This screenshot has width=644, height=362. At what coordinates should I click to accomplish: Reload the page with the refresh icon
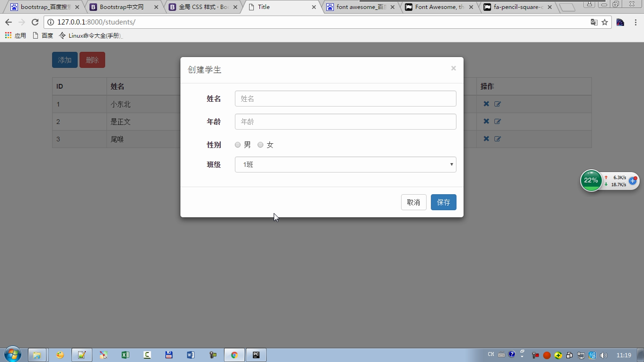pos(35,22)
